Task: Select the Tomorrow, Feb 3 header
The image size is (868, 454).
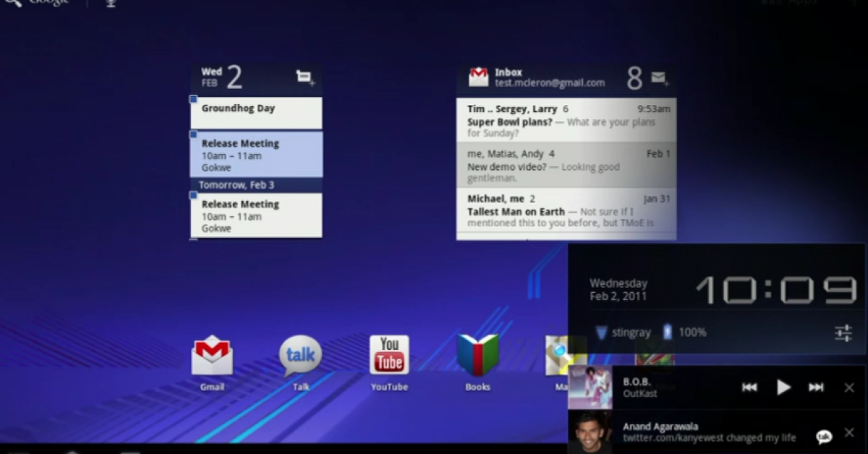Action: click(256, 185)
